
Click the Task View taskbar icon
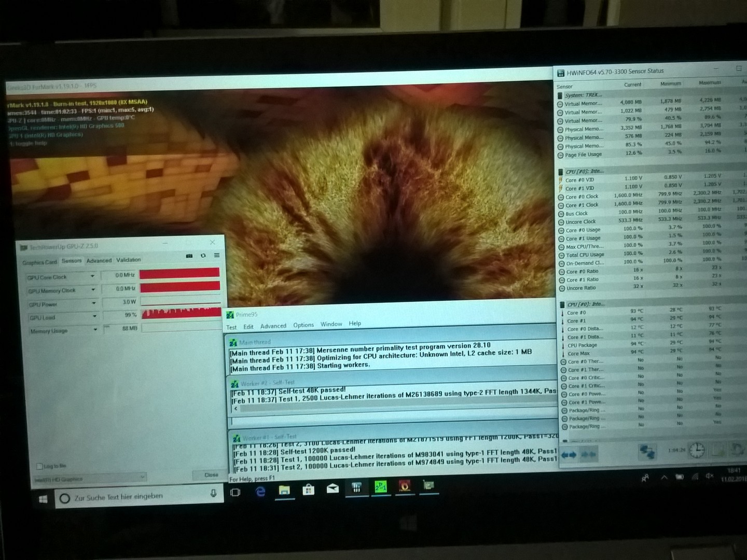(x=235, y=492)
